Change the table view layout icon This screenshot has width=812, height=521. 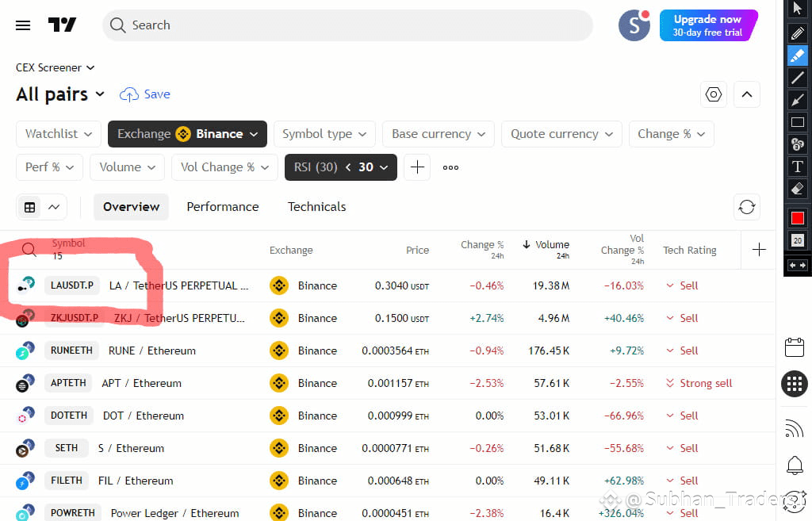[x=30, y=207]
